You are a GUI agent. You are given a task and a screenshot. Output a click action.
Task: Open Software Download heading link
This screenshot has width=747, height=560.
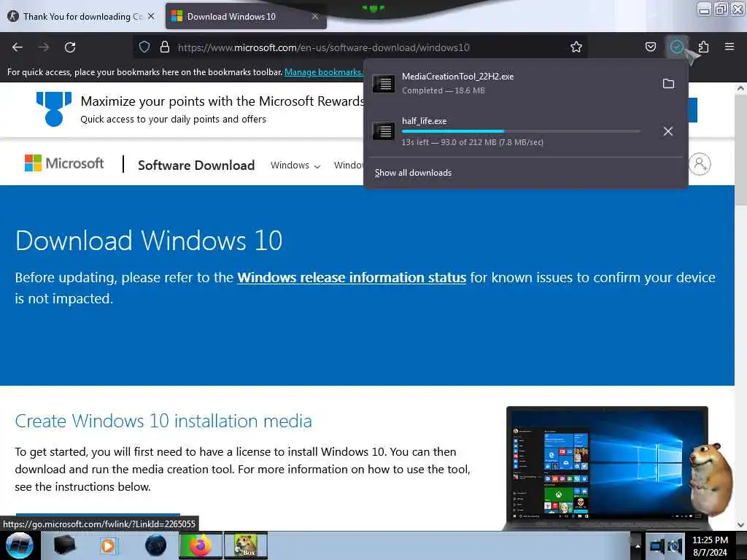coord(196,166)
